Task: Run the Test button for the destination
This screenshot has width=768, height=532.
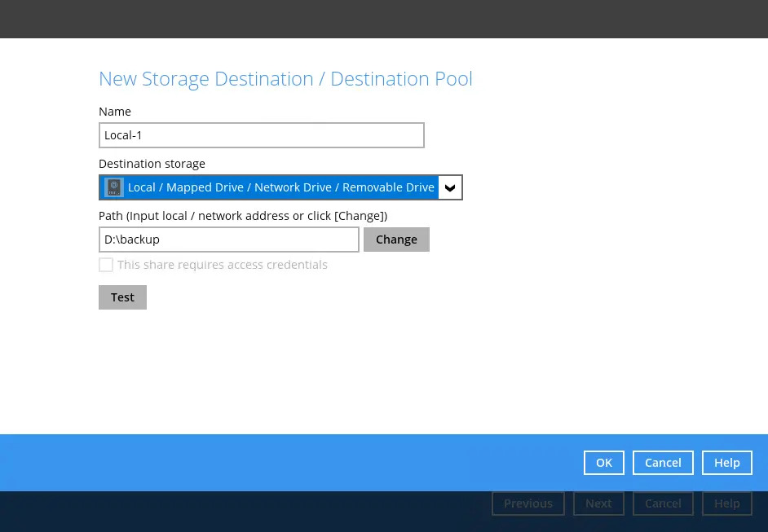Action: pyautogui.click(x=122, y=297)
